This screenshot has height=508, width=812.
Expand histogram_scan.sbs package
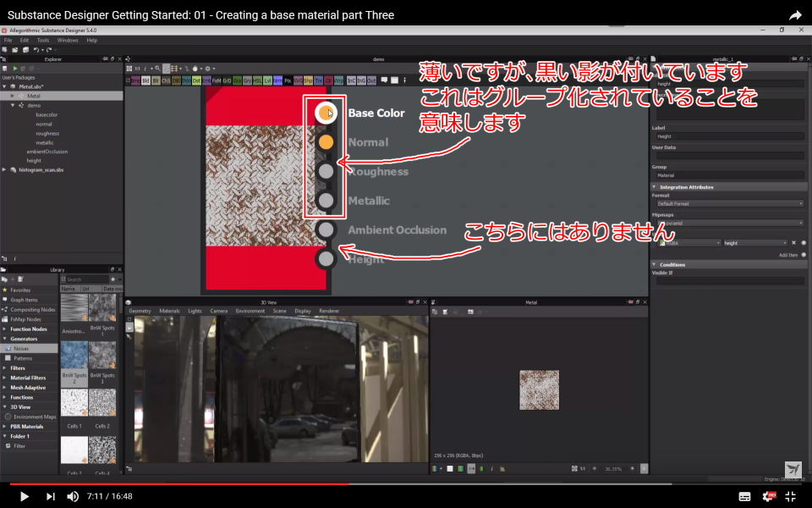(5, 169)
